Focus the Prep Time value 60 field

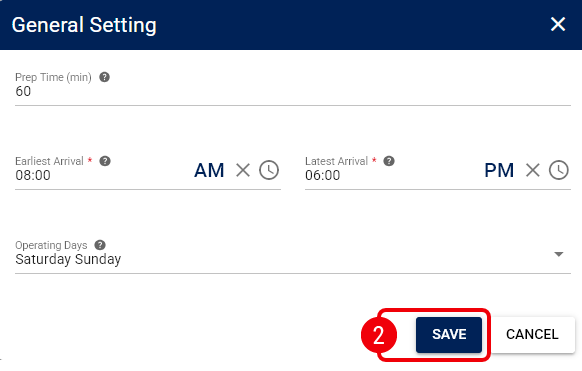pyautogui.click(x=293, y=92)
